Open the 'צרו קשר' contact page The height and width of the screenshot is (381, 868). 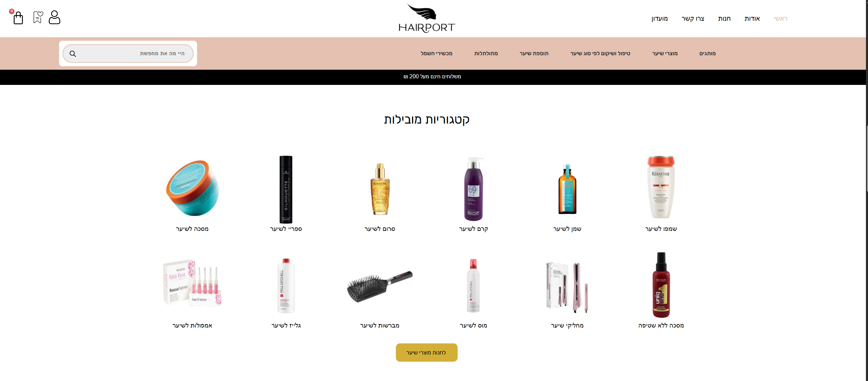coord(693,19)
